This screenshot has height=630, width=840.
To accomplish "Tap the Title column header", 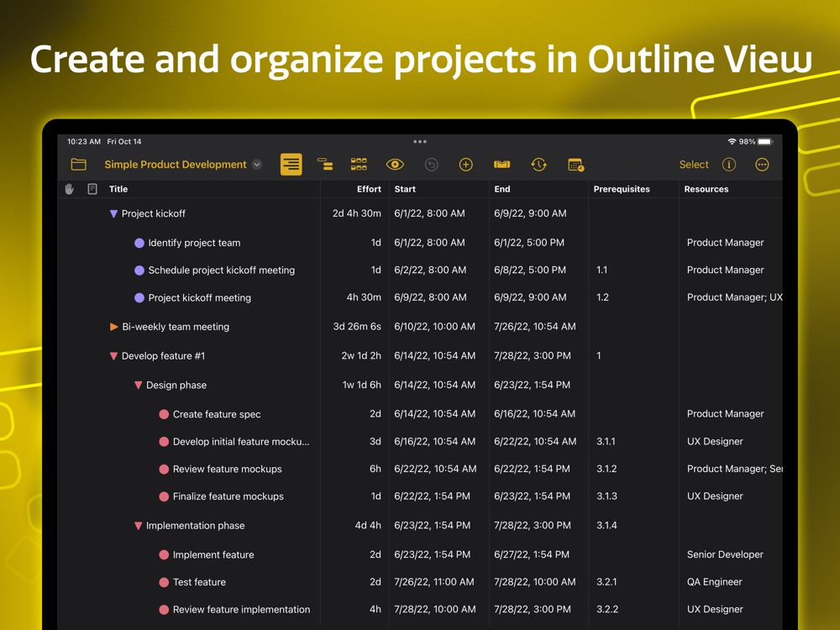I will coord(118,189).
